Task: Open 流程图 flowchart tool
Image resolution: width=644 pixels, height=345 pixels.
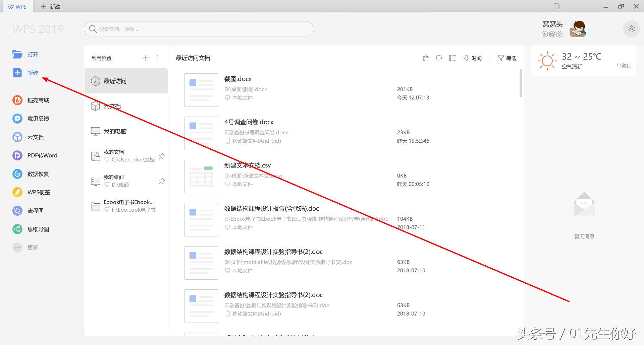Action: pos(28,211)
